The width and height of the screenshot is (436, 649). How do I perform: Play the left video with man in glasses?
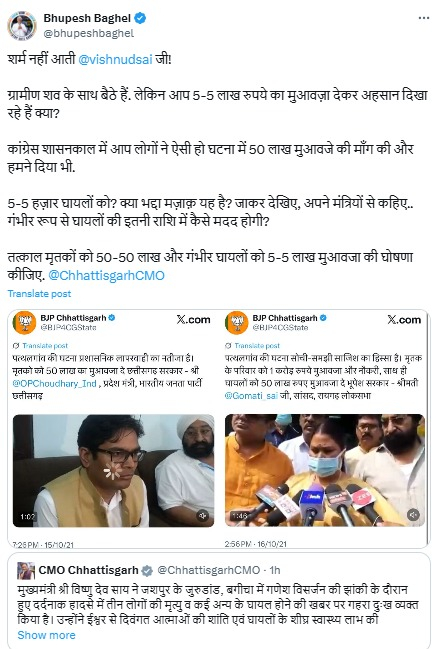(x=113, y=471)
